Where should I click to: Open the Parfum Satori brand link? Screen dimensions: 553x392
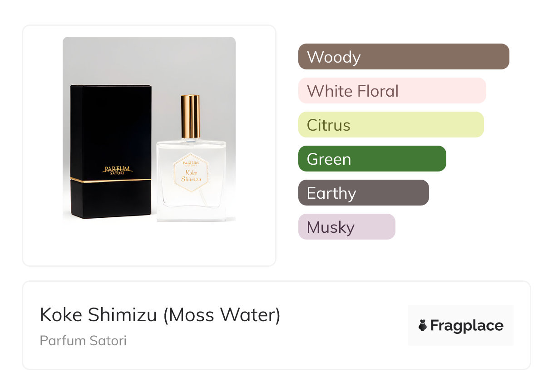click(83, 340)
